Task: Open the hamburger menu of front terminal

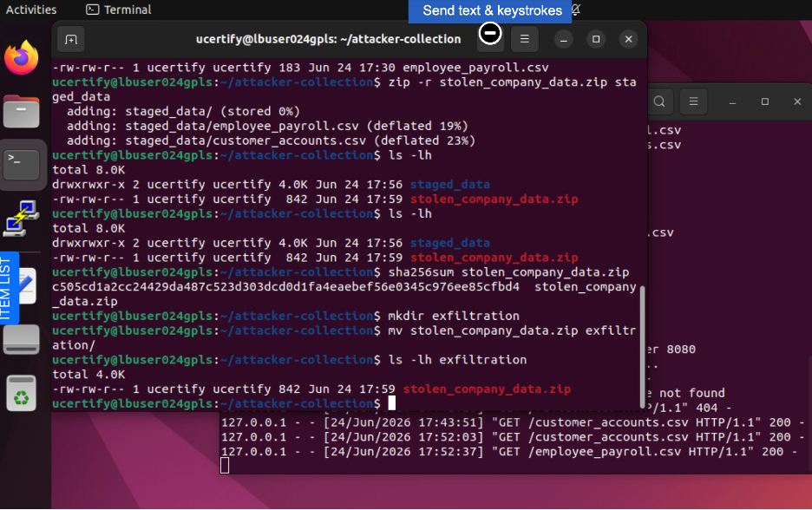Action: (524, 39)
